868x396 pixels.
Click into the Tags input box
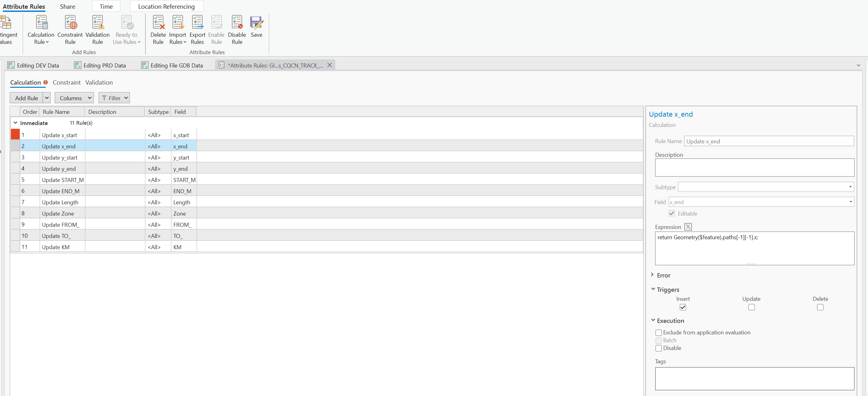[754, 379]
